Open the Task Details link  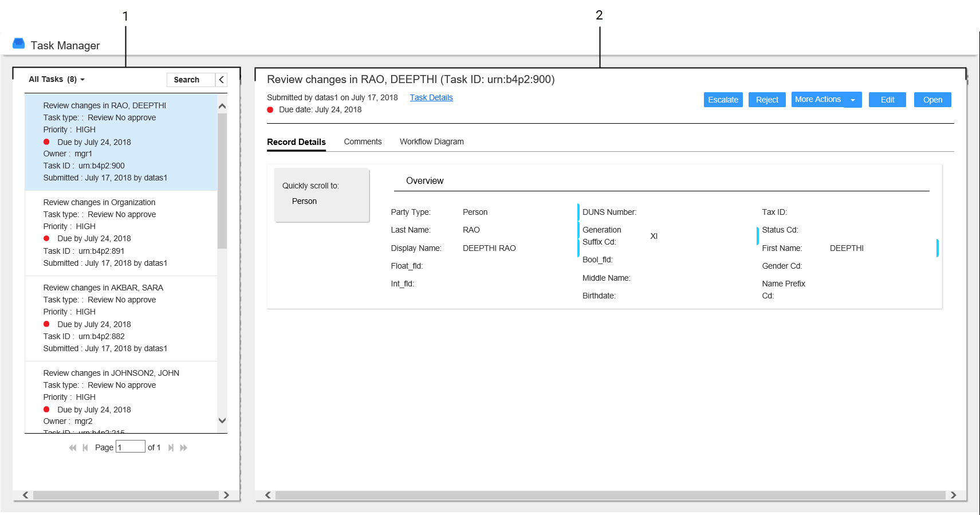tap(431, 97)
